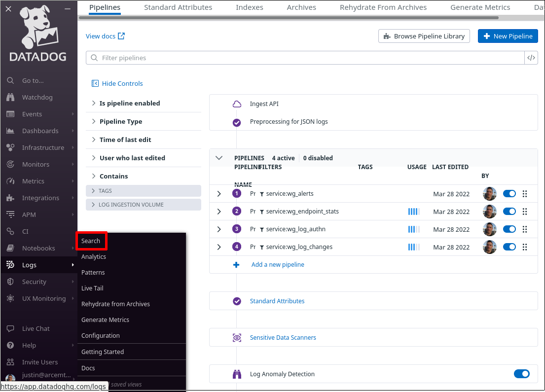
Task: Disable the service:wg_endpoint_stats pipeline toggle
Action: [x=509, y=212]
